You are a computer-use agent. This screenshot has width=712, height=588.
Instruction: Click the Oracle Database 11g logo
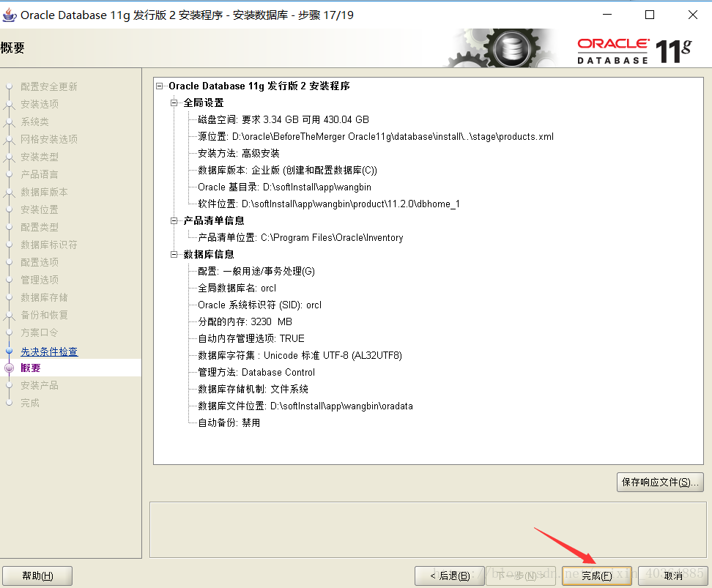(634, 51)
